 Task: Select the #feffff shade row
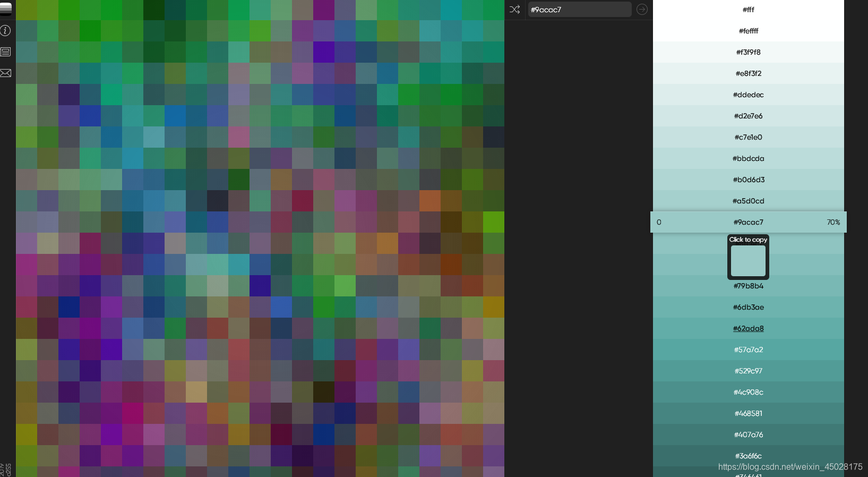pos(749,31)
